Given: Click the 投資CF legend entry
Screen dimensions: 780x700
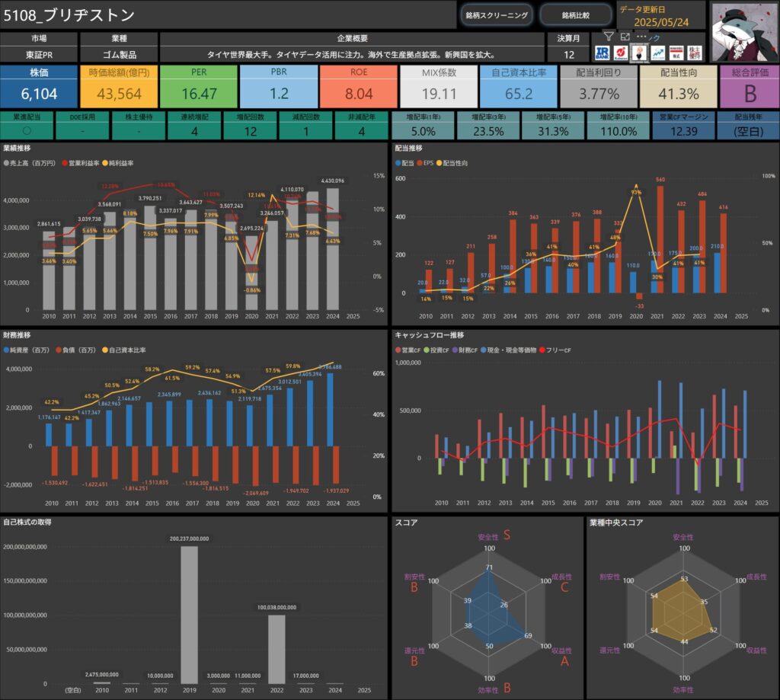Looking at the screenshot, I should tap(436, 350).
